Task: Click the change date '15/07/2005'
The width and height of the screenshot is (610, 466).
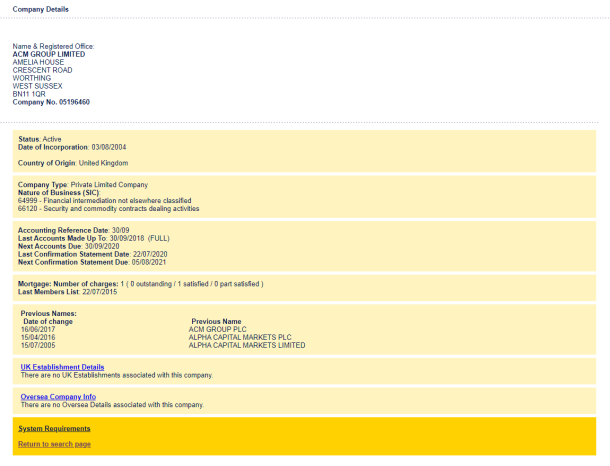Action: point(38,345)
